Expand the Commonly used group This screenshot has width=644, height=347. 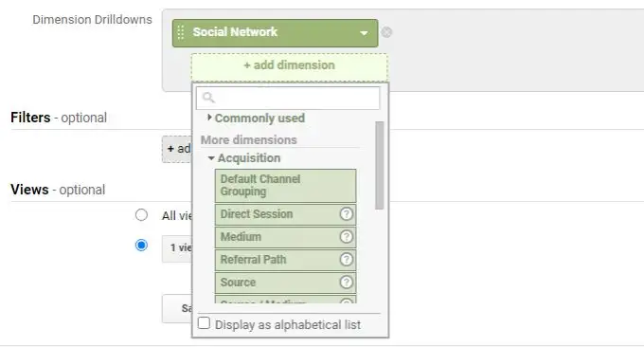(256, 119)
